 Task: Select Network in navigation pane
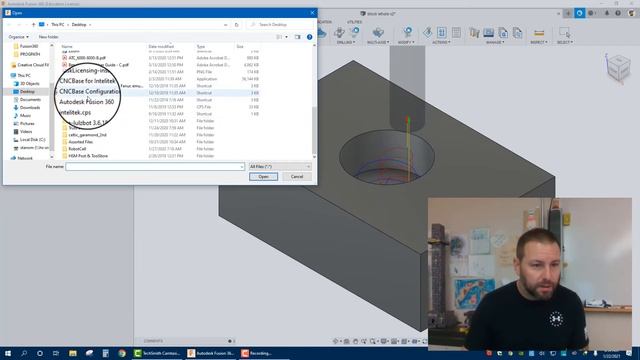pyautogui.click(x=22, y=158)
